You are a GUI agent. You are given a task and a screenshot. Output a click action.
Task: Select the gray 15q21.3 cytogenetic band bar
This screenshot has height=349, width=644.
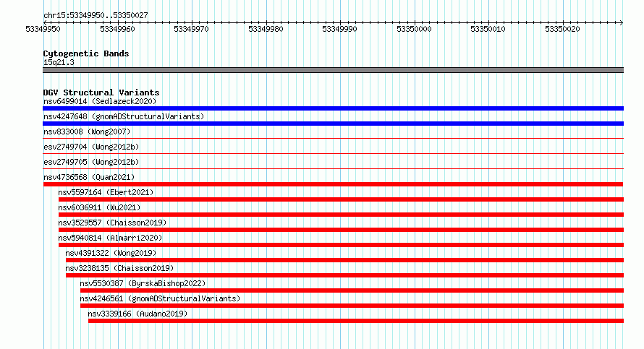tap(333, 70)
